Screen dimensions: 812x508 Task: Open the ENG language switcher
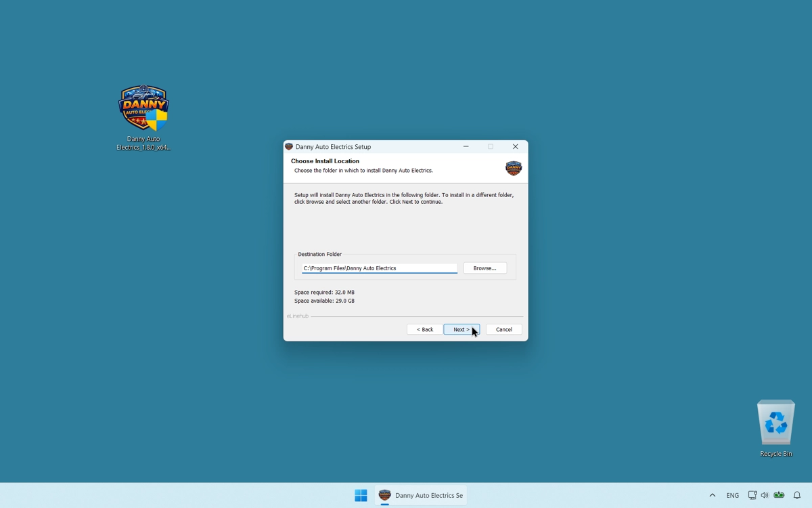[732, 495]
